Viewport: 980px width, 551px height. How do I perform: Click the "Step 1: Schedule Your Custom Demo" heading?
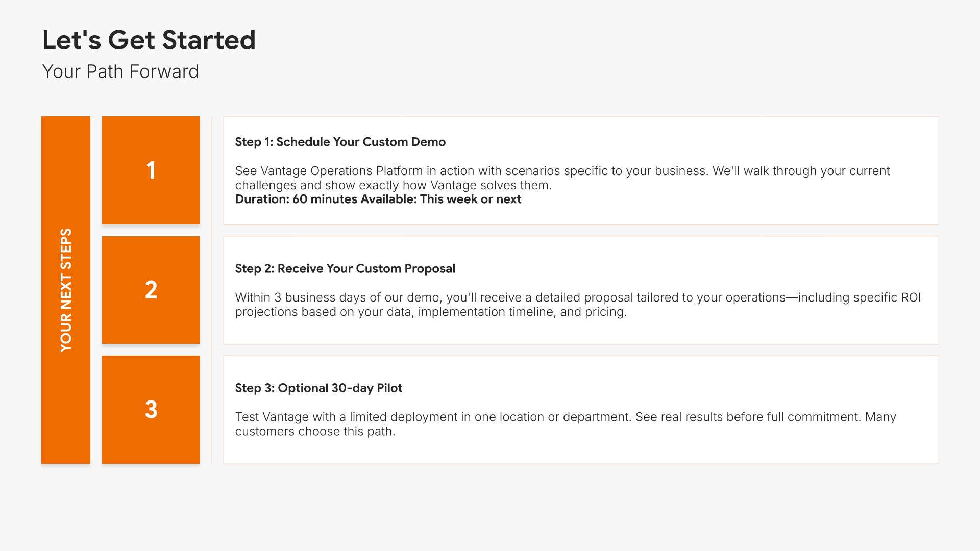[340, 142]
